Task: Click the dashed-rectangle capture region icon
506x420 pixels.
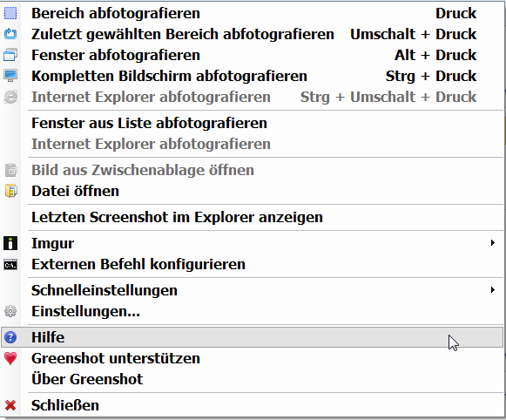Action: coord(10,13)
